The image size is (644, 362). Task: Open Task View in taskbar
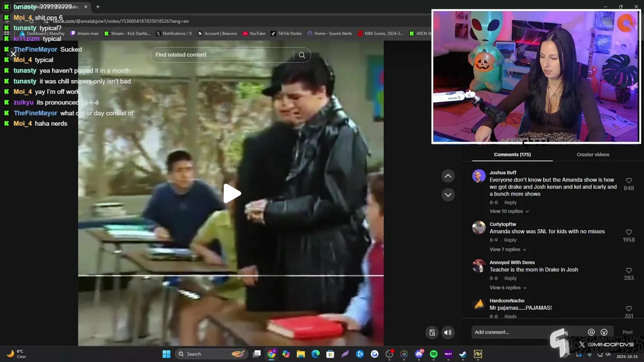coord(257,354)
